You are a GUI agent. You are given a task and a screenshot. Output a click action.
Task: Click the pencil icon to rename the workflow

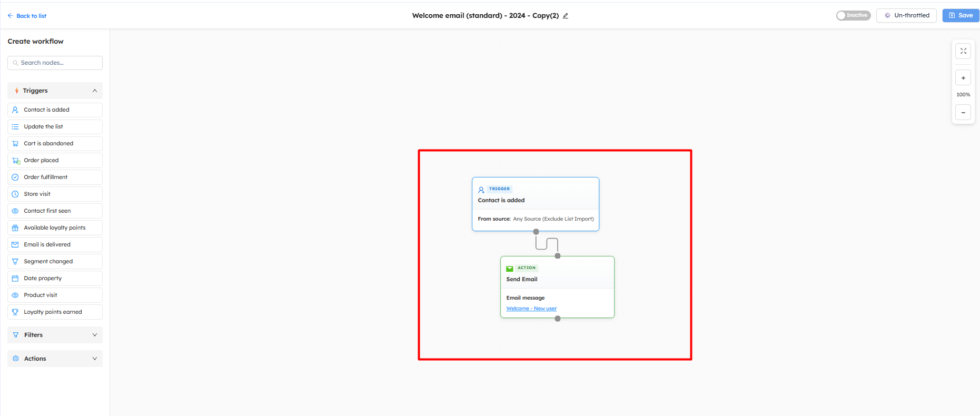[x=566, y=16]
